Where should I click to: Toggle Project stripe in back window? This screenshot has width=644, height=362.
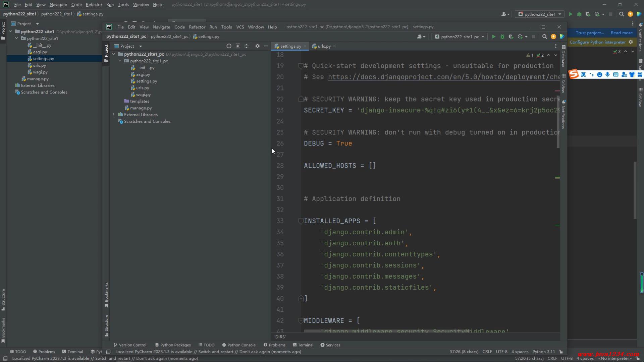point(3,31)
